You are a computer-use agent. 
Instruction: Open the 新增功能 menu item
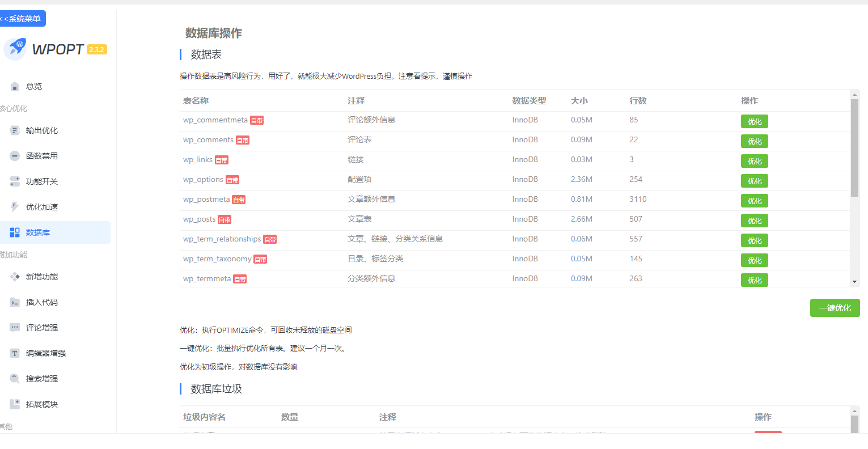(41, 277)
